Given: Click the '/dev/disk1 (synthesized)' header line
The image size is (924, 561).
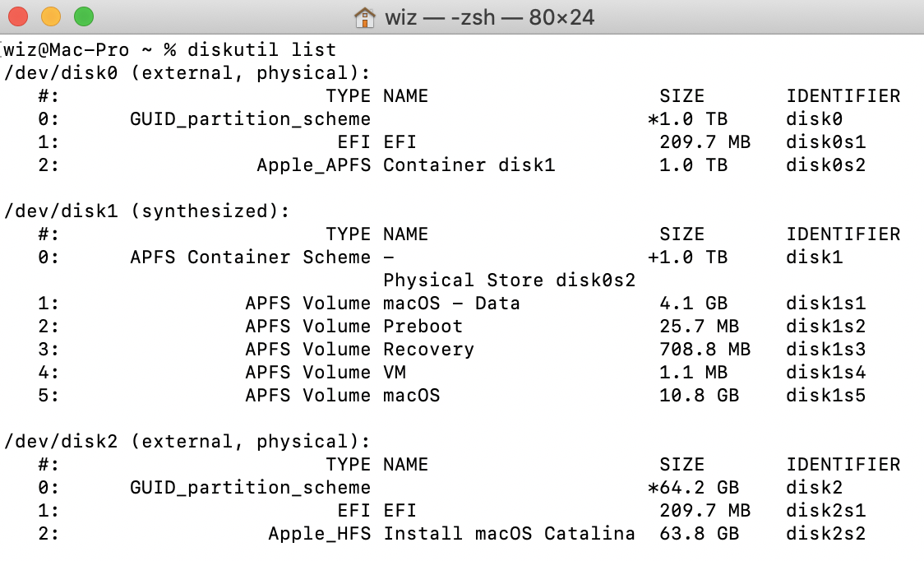Looking at the screenshot, I should [147, 211].
